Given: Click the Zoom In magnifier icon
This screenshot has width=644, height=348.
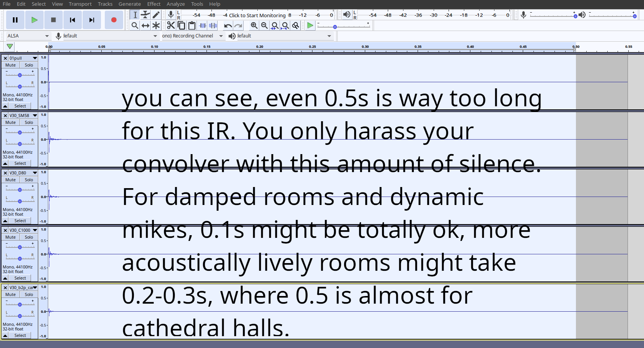Looking at the screenshot, I should 254,26.
